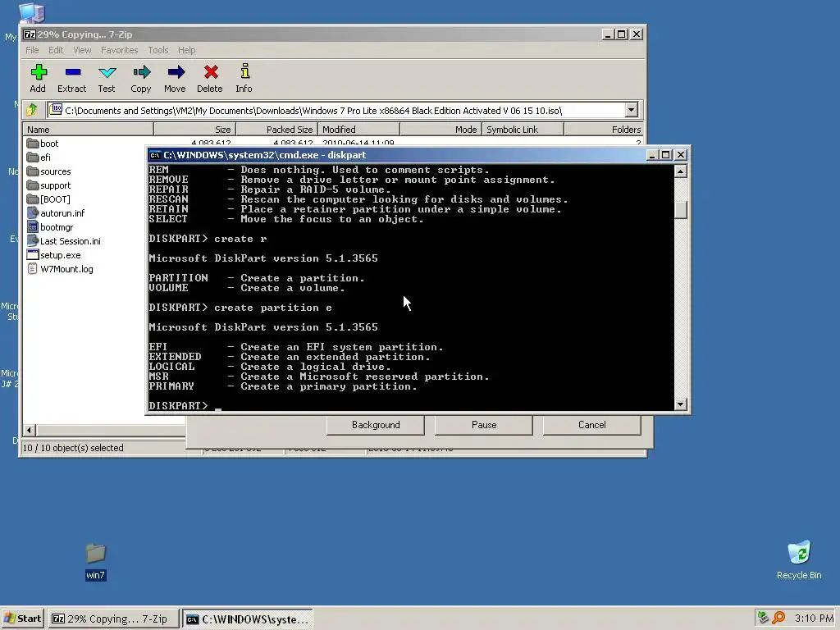The image size is (840, 630).
Task: Select the autorun.inf file icon
Action: [x=33, y=212]
